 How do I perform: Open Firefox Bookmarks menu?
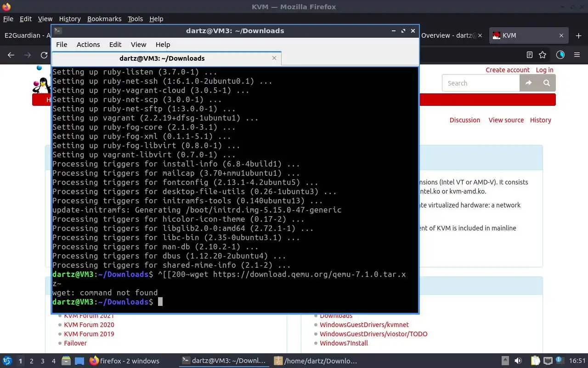(x=104, y=19)
